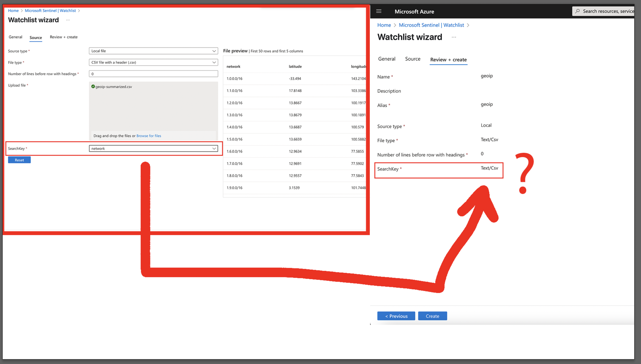
Task: Select the 1.9.0.0/16 cell
Action: point(234,188)
